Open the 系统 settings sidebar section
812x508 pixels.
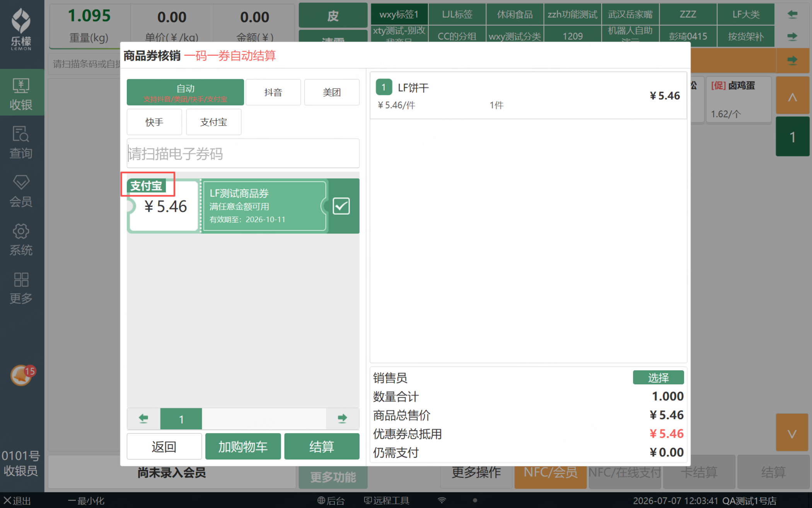point(22,239)
